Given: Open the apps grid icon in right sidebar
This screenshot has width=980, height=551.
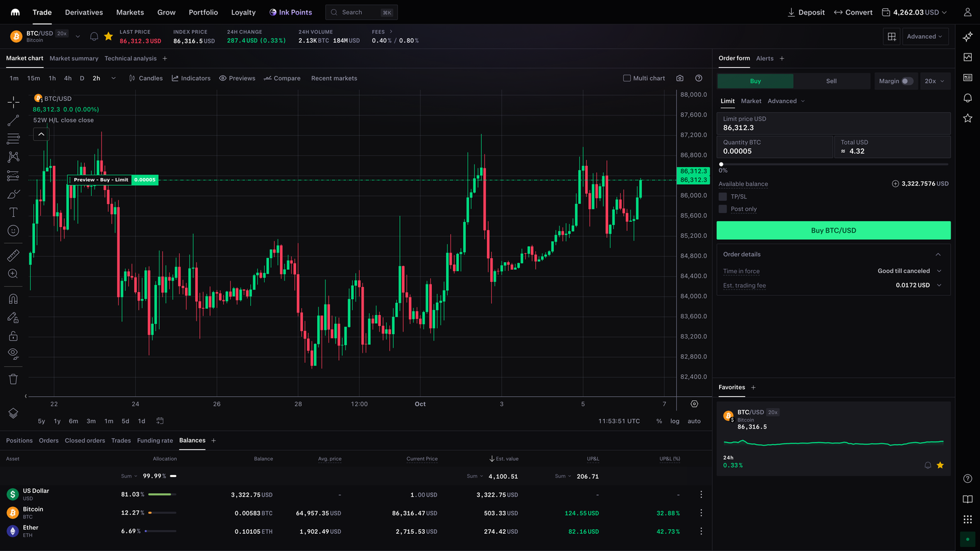Looking at the screenshot, I should 968,519.
